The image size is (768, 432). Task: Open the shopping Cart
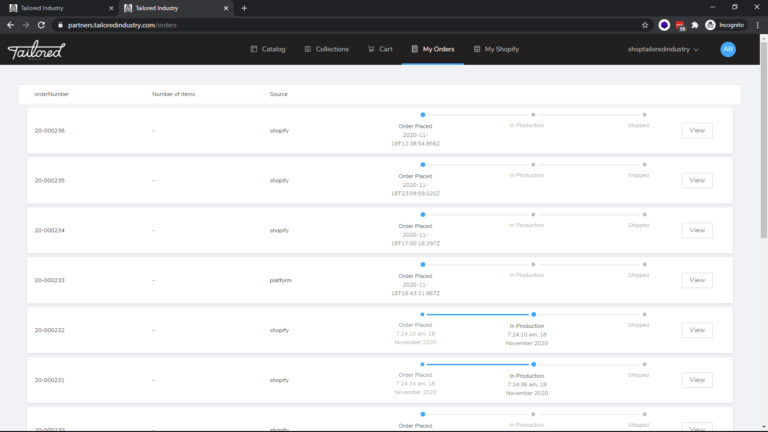[380, 48]
